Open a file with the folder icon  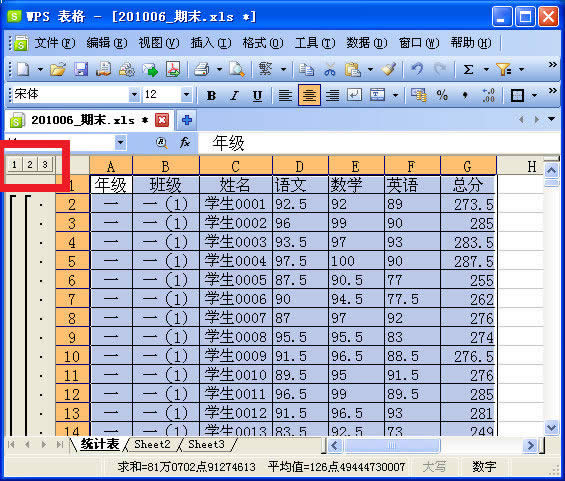click(x=58, y=69)
